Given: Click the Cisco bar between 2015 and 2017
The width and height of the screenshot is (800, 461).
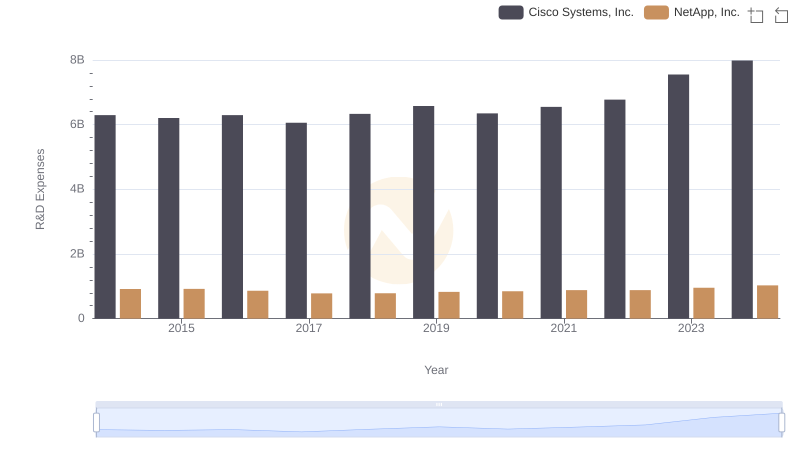Looking at the screenshot, I should 232,217.
